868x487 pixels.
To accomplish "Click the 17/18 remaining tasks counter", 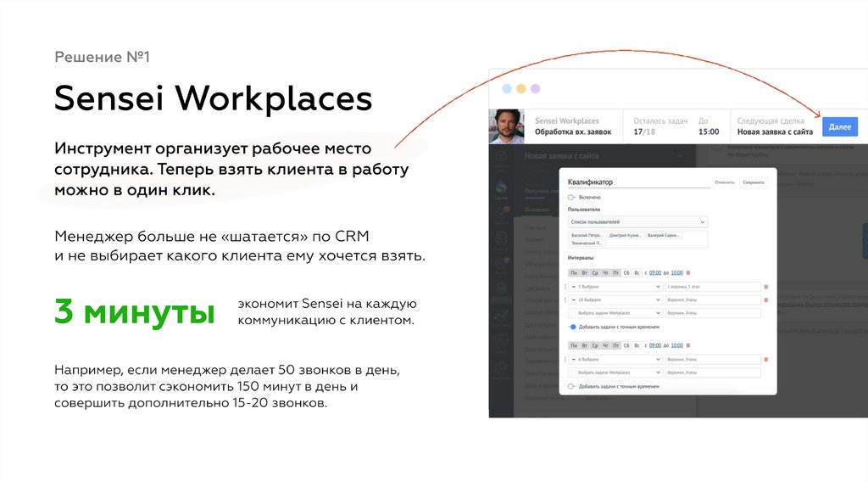I will pyautogui.click(x=644, y=132).
